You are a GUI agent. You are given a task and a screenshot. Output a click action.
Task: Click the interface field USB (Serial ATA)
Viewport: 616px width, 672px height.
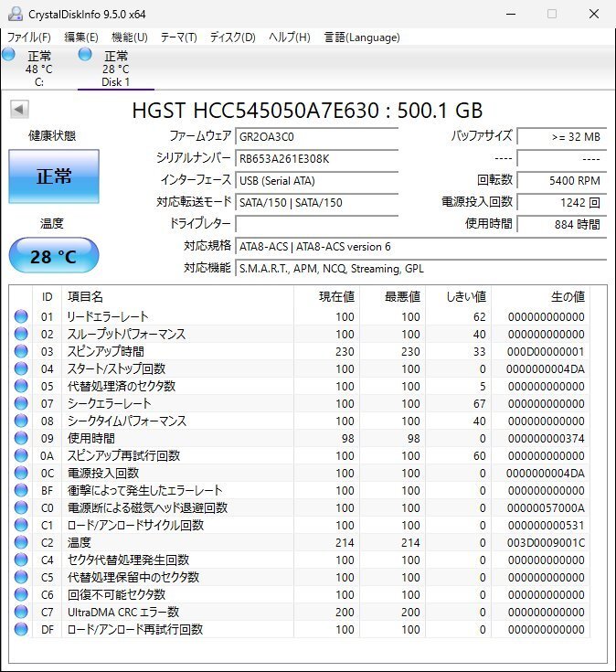(317, 180)
